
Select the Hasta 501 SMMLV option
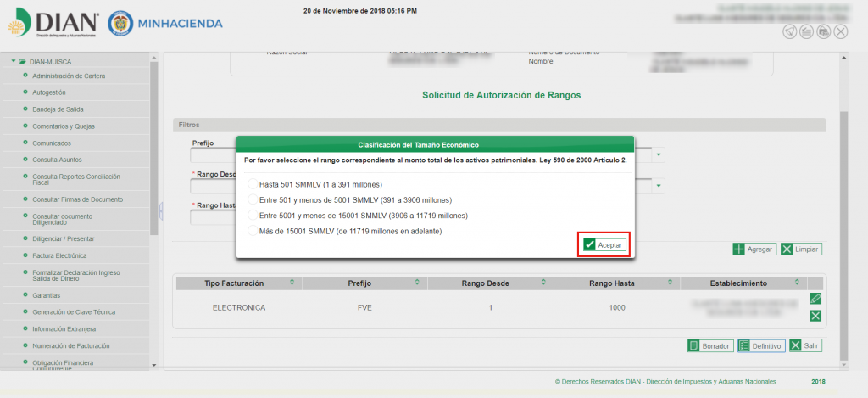pos(252,184)
